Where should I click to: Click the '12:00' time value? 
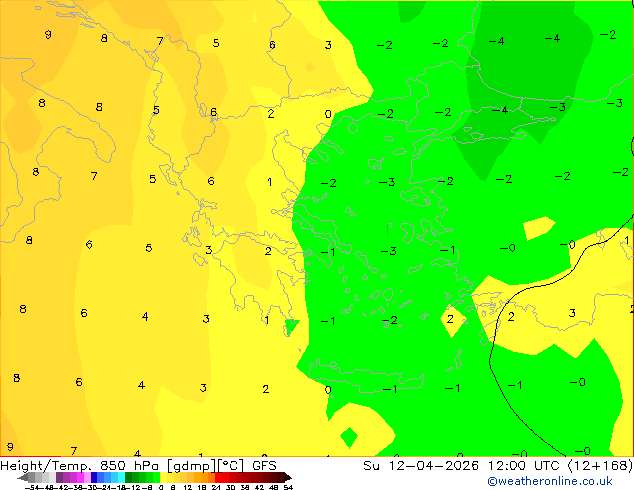click(507, 466)
